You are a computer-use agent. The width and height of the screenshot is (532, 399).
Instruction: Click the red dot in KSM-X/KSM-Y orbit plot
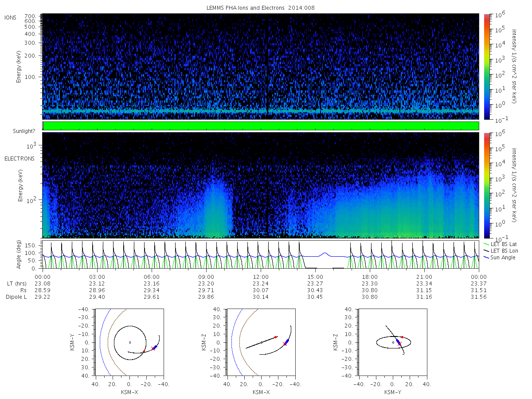click(144, 351)
